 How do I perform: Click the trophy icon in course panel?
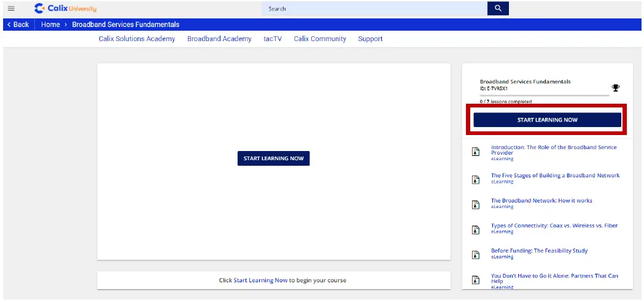(x=615, y=88)
